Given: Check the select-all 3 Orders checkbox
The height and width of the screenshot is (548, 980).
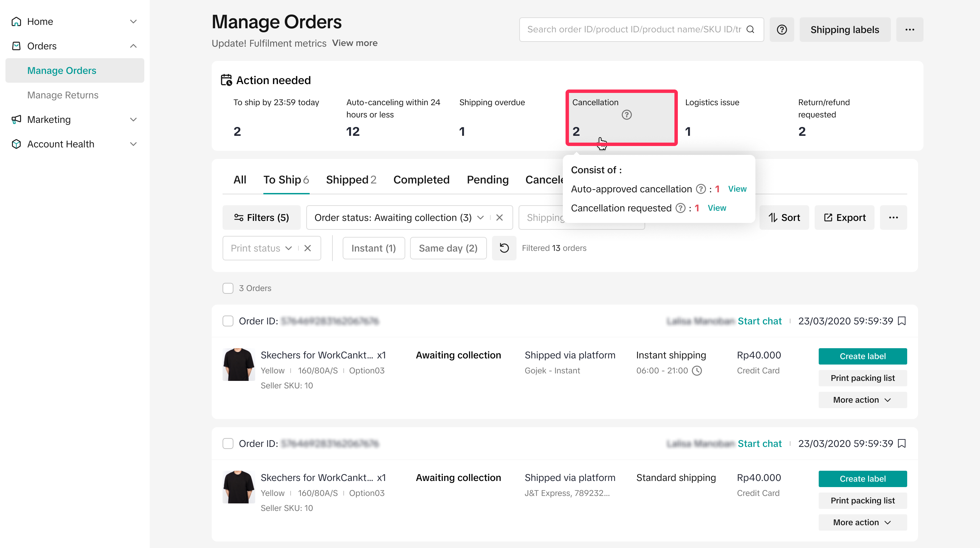Looking at the screenshot, I should [x=228, y=288].
